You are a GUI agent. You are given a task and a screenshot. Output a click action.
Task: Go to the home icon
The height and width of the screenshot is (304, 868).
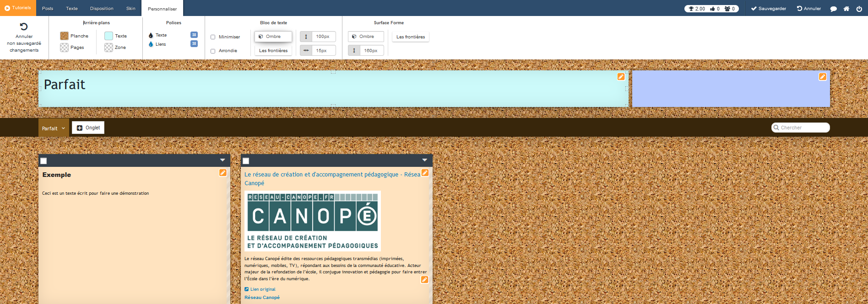pyautogui.click(x=846, y=9)
